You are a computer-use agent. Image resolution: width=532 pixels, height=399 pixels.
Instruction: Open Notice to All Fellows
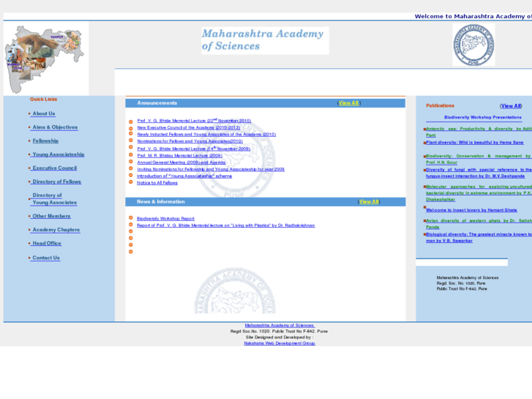point(157,183)
